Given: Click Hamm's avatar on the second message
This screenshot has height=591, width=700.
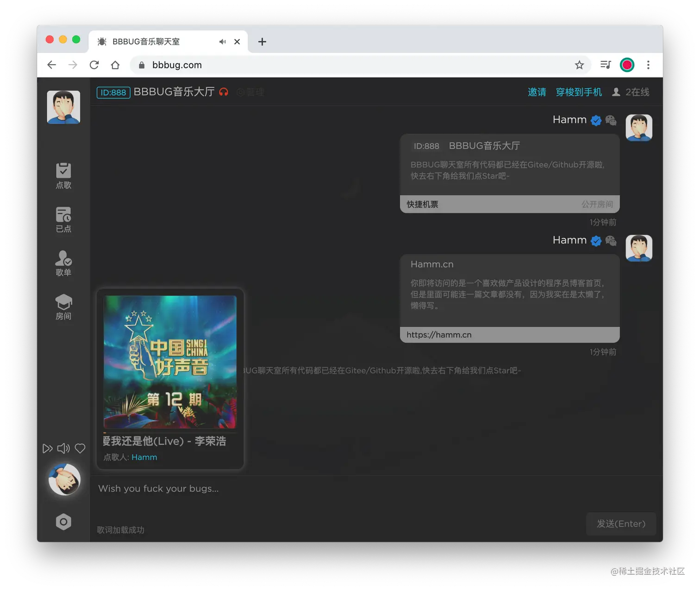Looking at the screenshot, I should coord(639,248).
